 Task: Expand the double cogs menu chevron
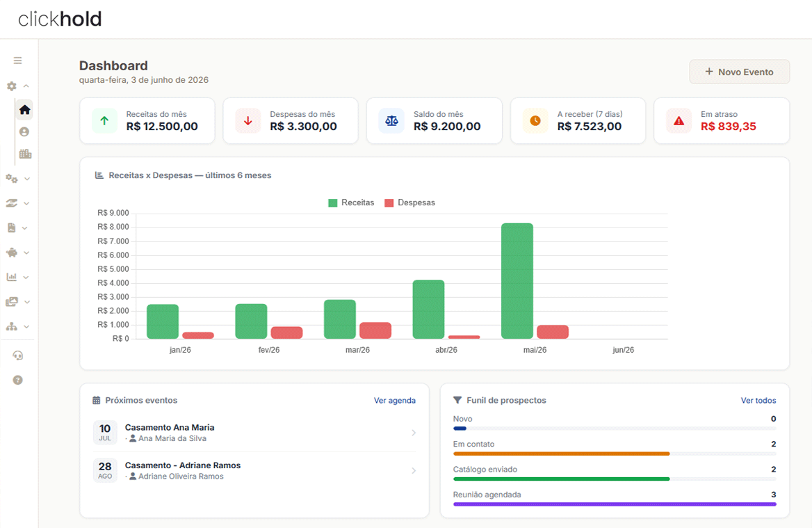(x=27, y=179)
